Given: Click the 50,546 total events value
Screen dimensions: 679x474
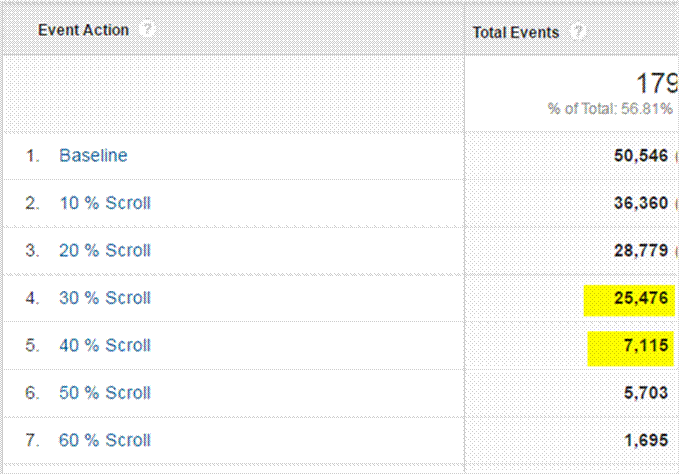Looking at the screenshot, I should pos(641,156).
